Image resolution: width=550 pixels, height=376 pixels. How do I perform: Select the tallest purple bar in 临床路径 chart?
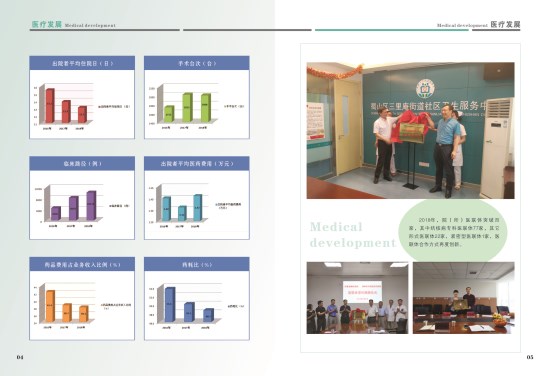(x=91, y=206)
